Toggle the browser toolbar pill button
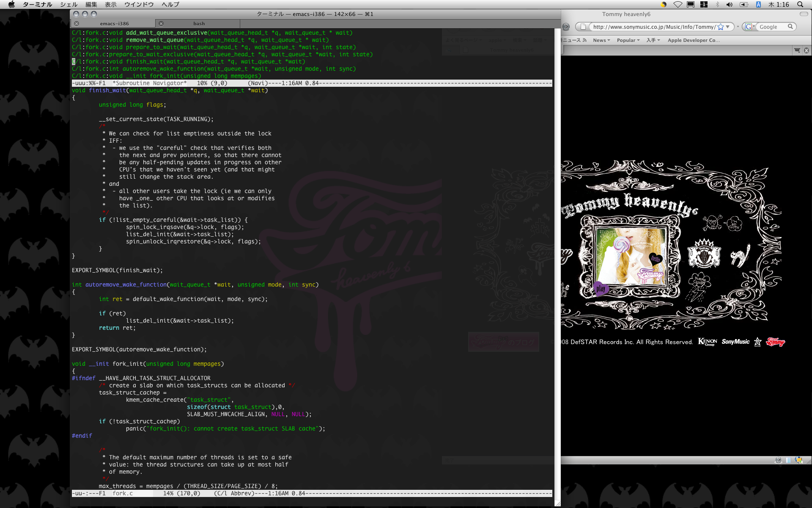 [804, 14]
